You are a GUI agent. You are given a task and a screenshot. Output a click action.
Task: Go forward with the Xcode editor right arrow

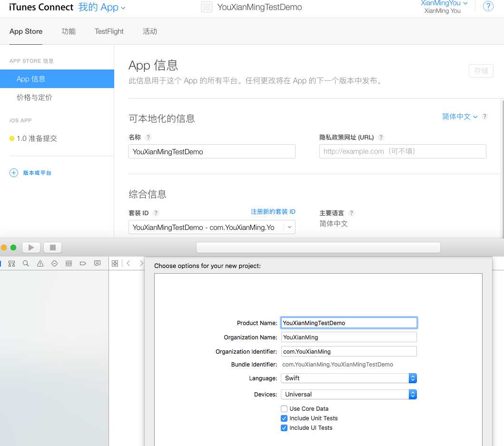pyautogui.click(x=141, y=263)
